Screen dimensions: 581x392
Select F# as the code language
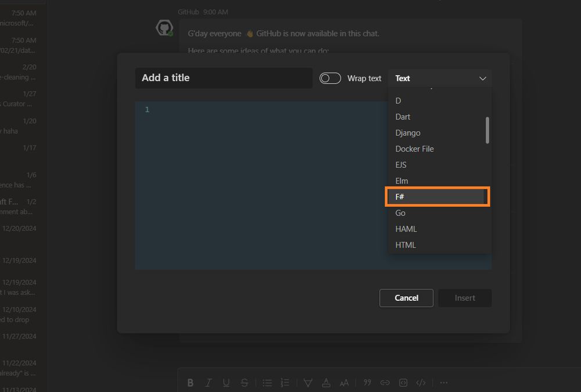(437, 197)
